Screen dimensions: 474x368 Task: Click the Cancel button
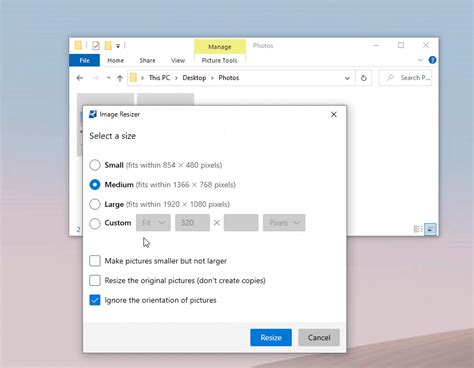coord(319,337)
